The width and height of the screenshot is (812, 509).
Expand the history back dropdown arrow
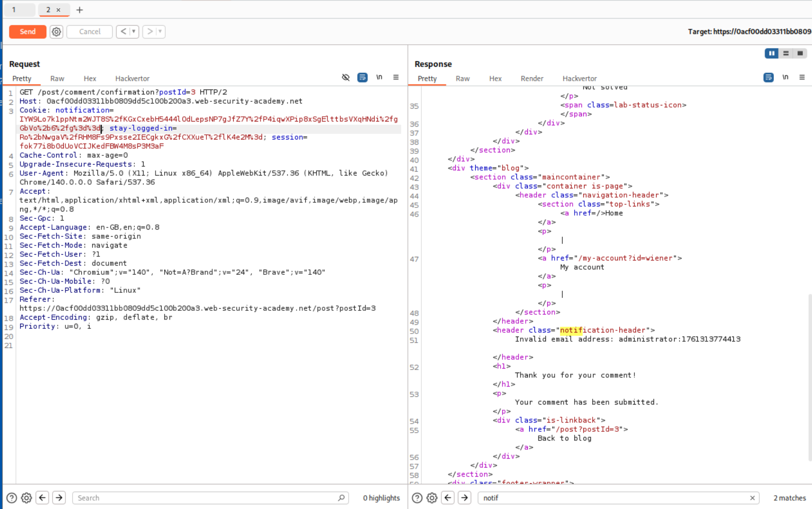point(133,32)
